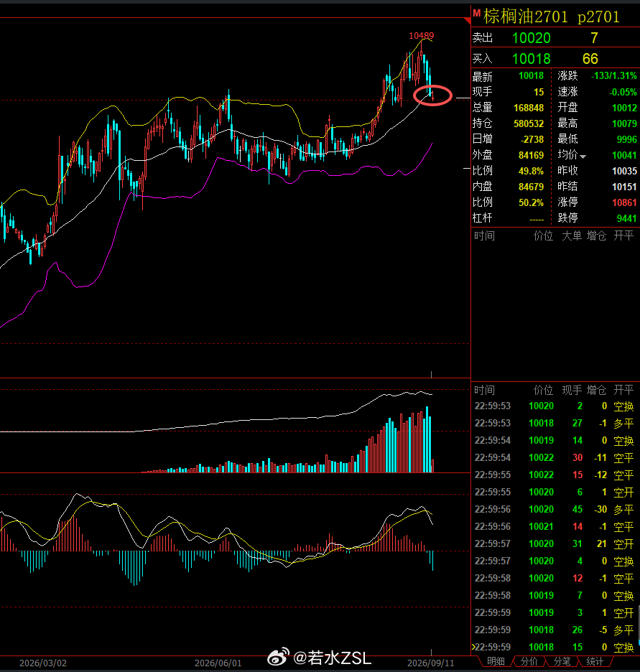Click the Weibo logo watermark
The height and width of the screenshot is (672, 640).
(278, 658)
